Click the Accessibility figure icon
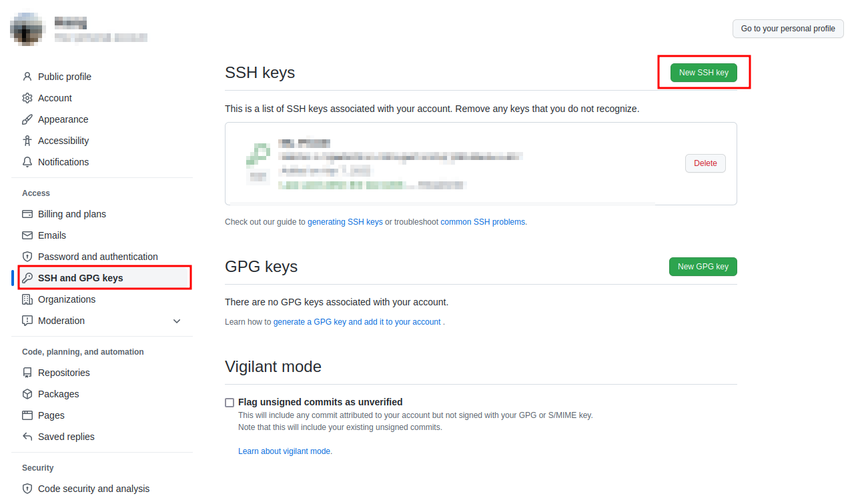Image resolution: width=864 pixels, height=504 pixels. tap(27, 141)
